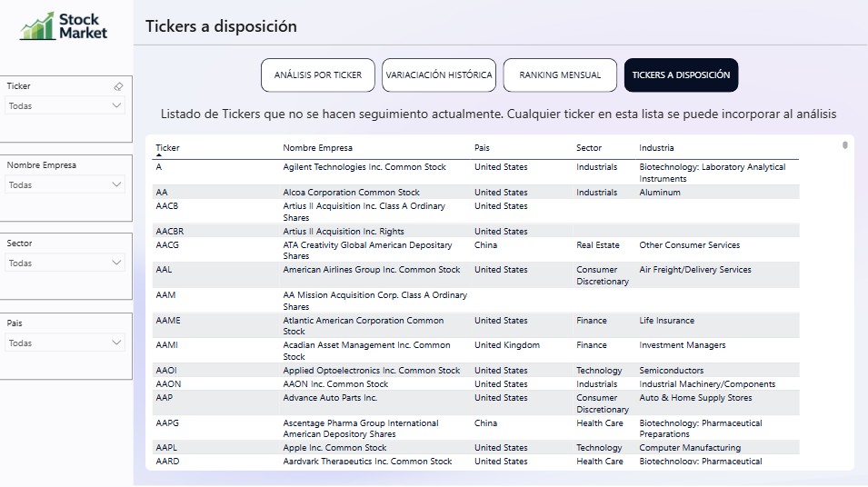Click the Stock Market logo
This screenshot has width=868, height=487.
point(64,26)
